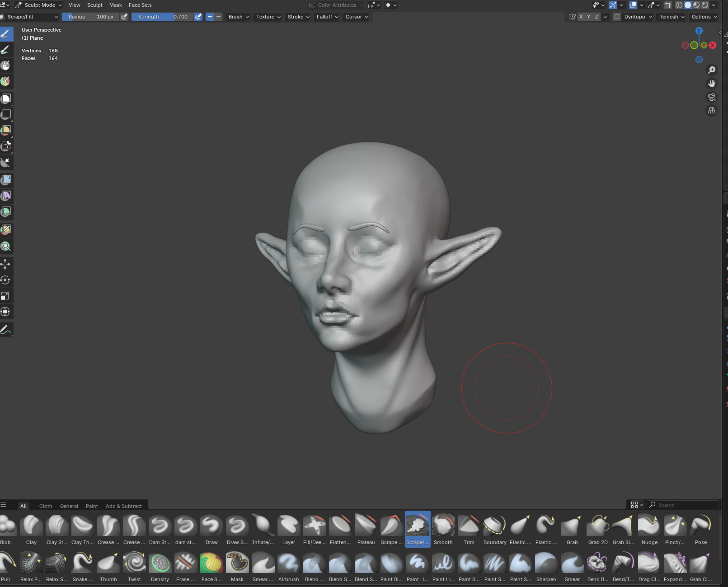
Task: Expand the Stroke dropdown
Action: [x=298, y=17]
